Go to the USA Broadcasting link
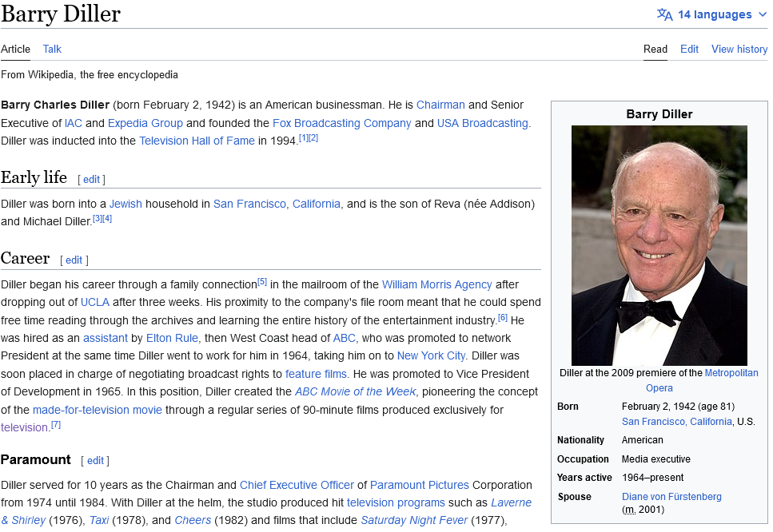Screen dimensions: 773x532 (x=483, y=123)
